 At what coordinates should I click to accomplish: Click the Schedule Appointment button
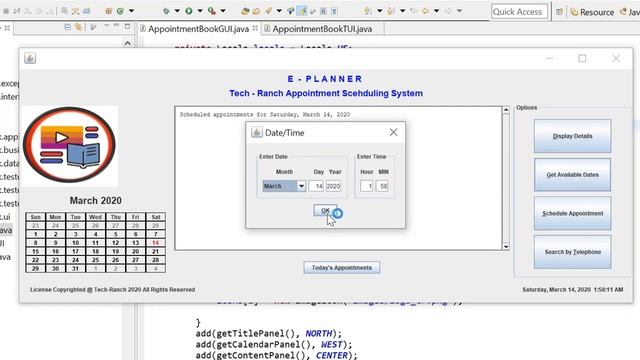point(572,213)
